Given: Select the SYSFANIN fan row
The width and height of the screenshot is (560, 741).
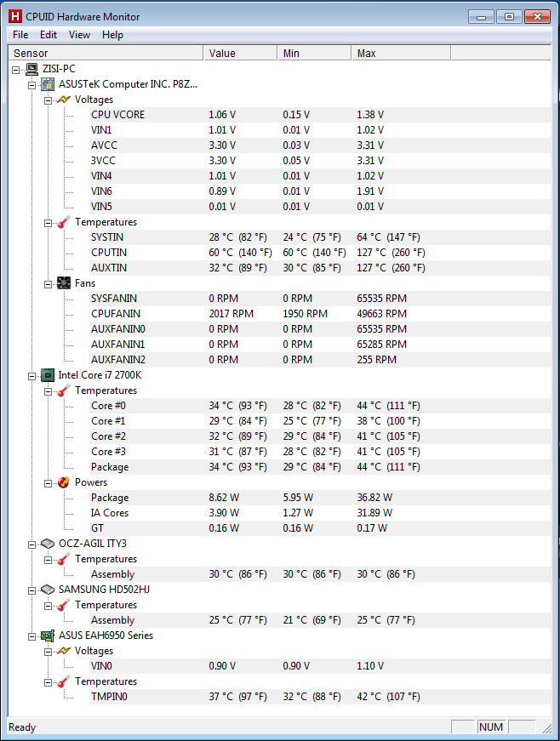Looking at the screenshot, I should point(320,299).
